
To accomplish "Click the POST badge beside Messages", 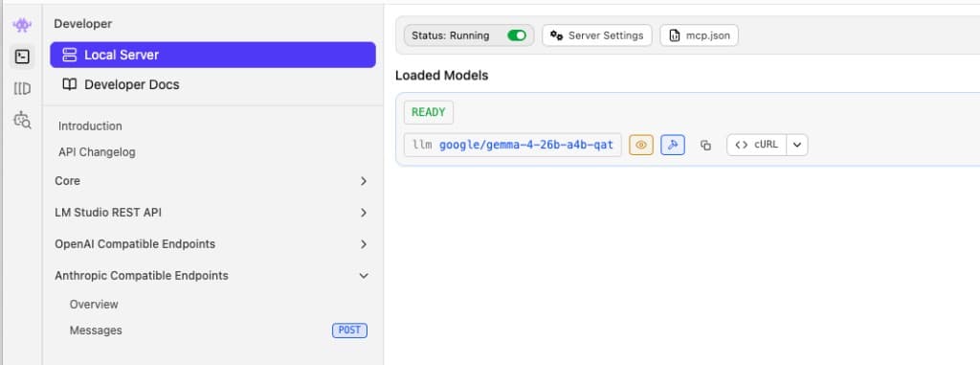I will pyautogui.click(x=349, y=331).
